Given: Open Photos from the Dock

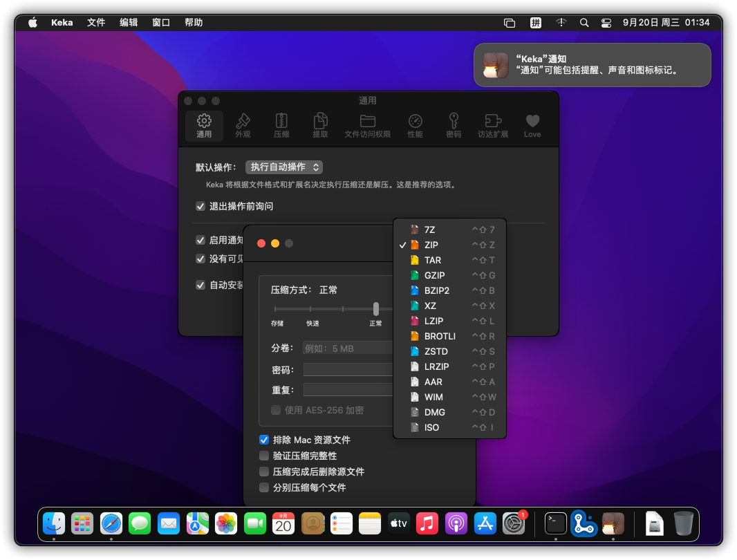Looking at the screenshot, I should tap(226, 523).
